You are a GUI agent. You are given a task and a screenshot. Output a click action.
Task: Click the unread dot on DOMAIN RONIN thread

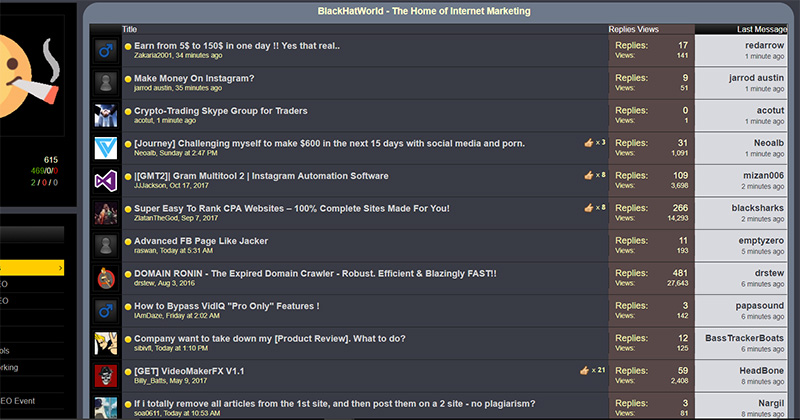(128, 274)
